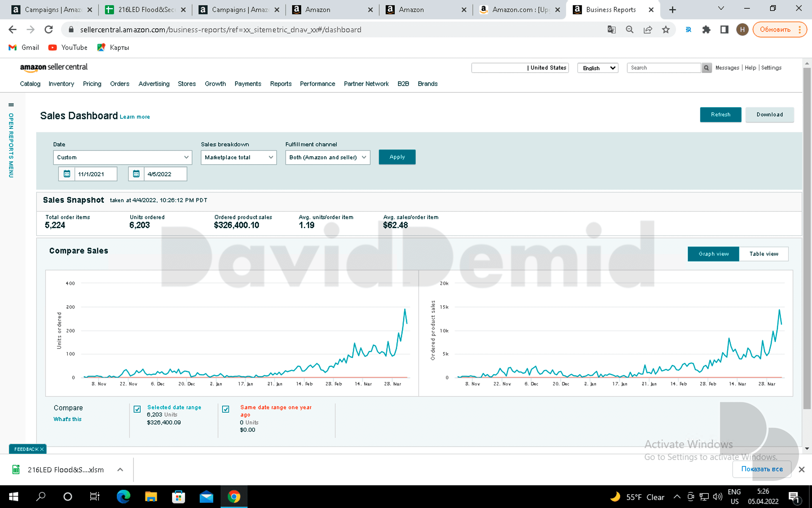Open the Performance menu
This screenshot has width=812, height=508.
tap(317, 84)
